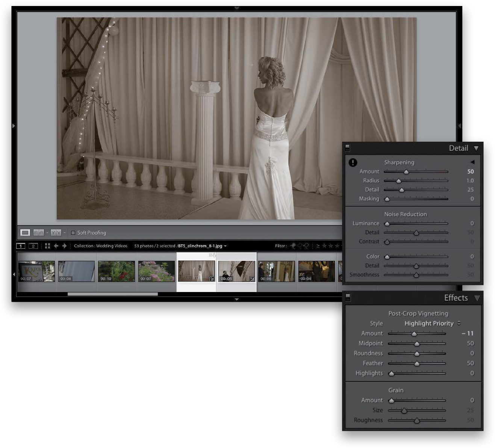The height and width of the screenshot is (448, 495).
Task: Select the Kapok sign video thumbnail 00:07
Action: click(x=36, y=271)
